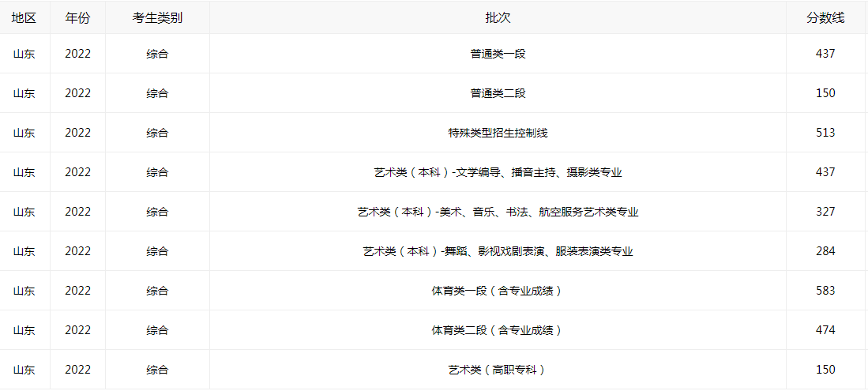
Task: Click 综合 in the 普通类一段 row
Action: [157, 54]
